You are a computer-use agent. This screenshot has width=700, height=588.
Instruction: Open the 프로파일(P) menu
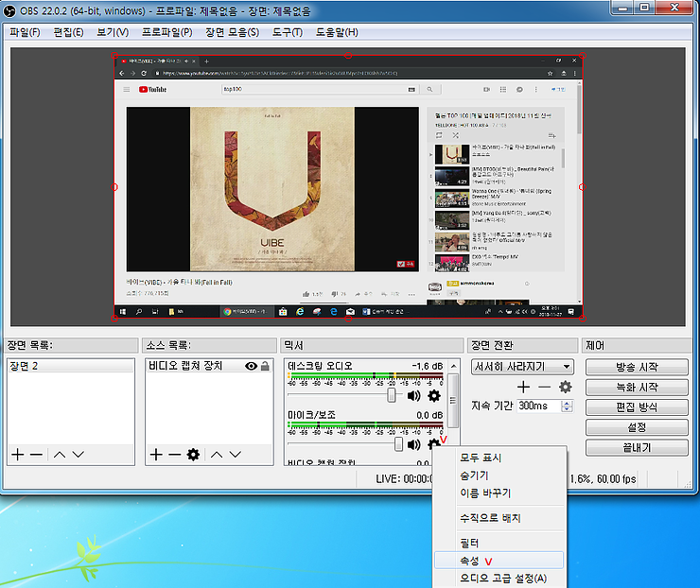167,32
